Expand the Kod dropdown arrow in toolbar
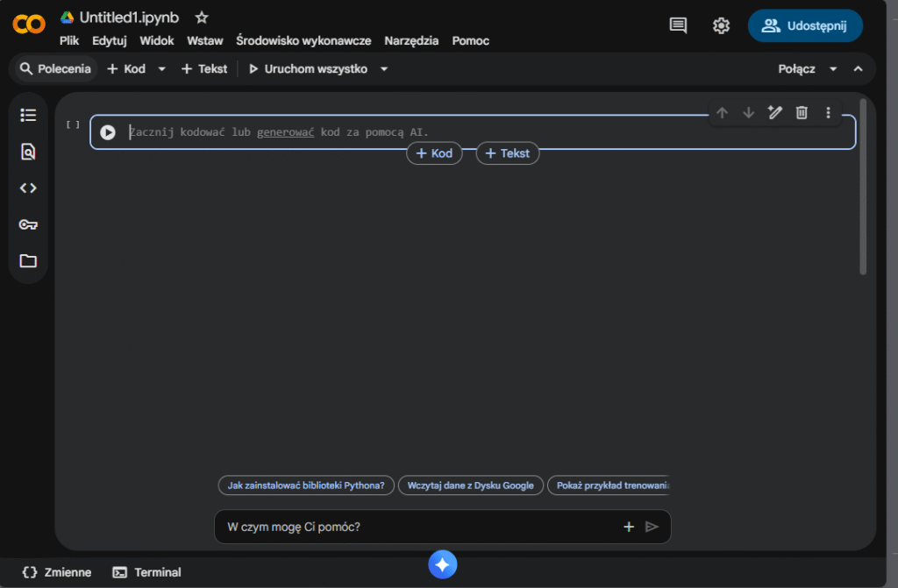This screenshot has height=588, width=898. 161,69
